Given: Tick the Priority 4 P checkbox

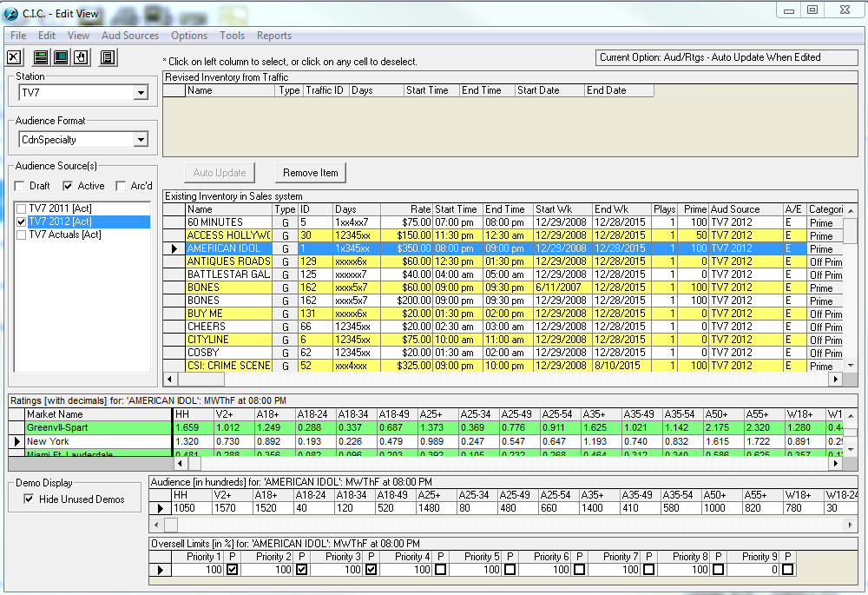Looking at the screenshot, I should point(440,570).
